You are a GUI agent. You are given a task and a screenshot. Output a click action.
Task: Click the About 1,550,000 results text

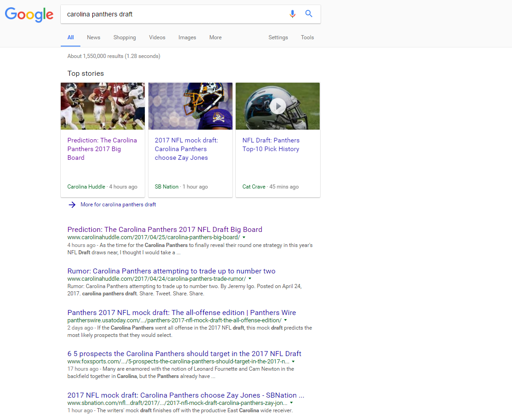(114, 56)
